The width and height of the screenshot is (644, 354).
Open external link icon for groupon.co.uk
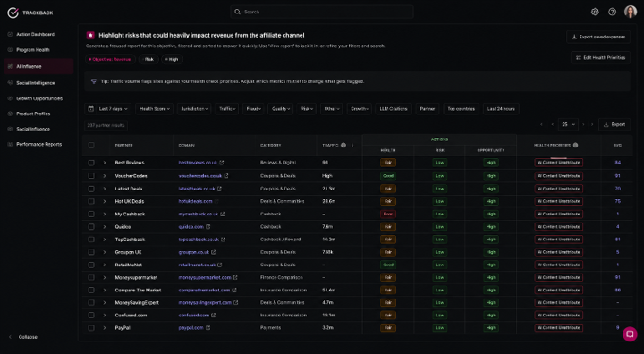click(214, 252)
